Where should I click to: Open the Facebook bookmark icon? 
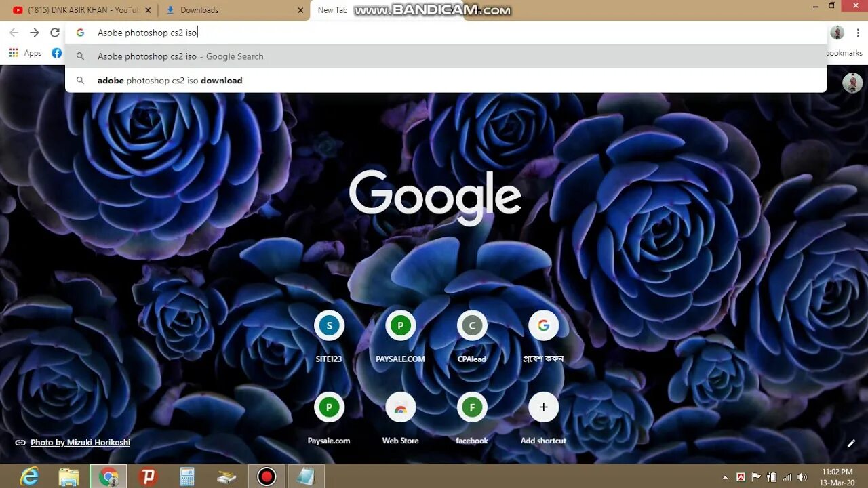point(57,53)
